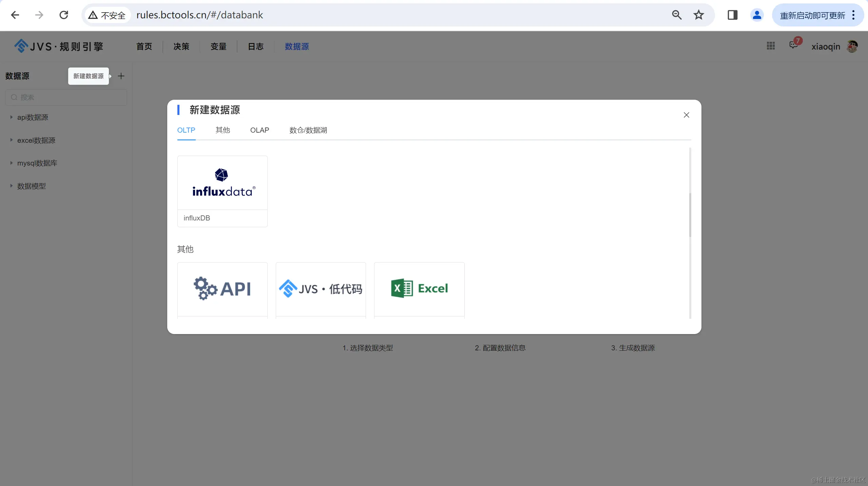Expand the mysql数据库 tree node

(11, 163)
